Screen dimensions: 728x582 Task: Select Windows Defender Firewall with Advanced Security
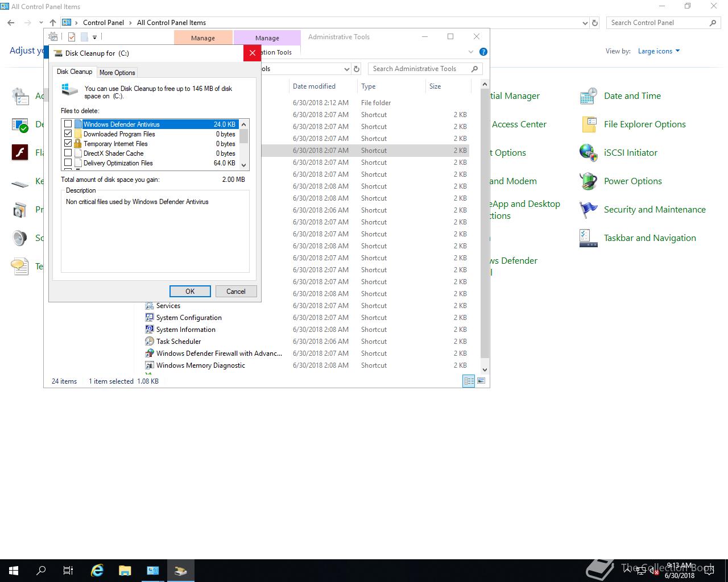tap(219, 354)
